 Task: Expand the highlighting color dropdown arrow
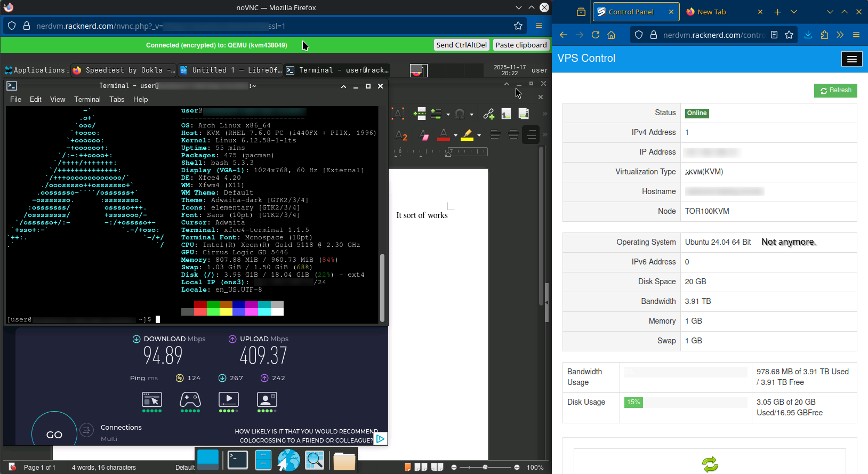(x=479, y=135)
